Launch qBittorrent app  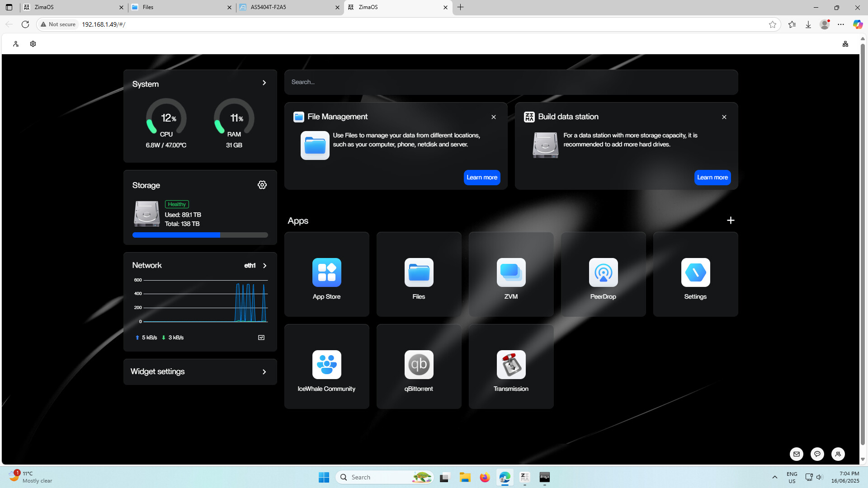(419, 366)
